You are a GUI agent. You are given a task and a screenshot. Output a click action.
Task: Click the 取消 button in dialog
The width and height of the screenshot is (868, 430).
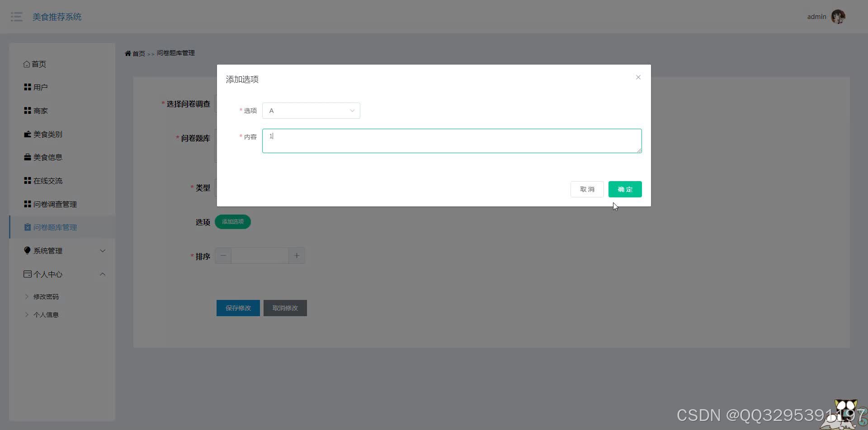587,189
